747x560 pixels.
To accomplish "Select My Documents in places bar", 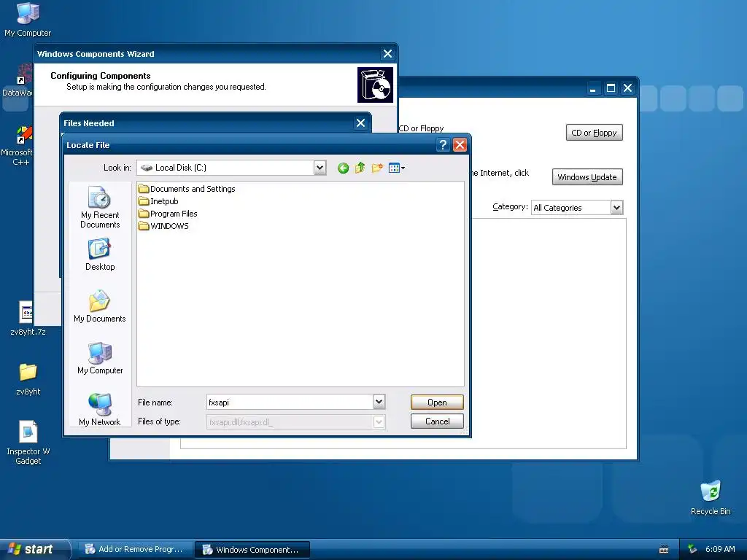I will point(100,306).
